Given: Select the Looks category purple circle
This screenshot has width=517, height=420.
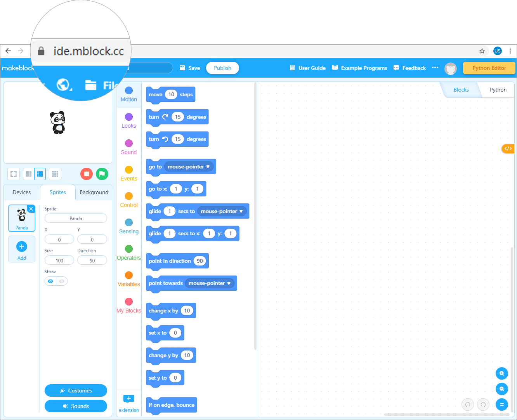Looking at the screenshot, I should (129, 117).
